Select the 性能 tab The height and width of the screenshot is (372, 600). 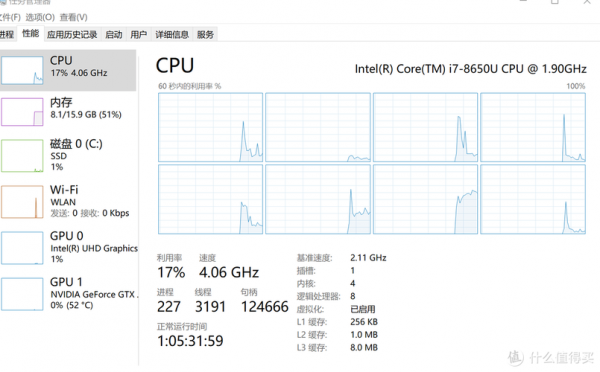click(31, 34)
